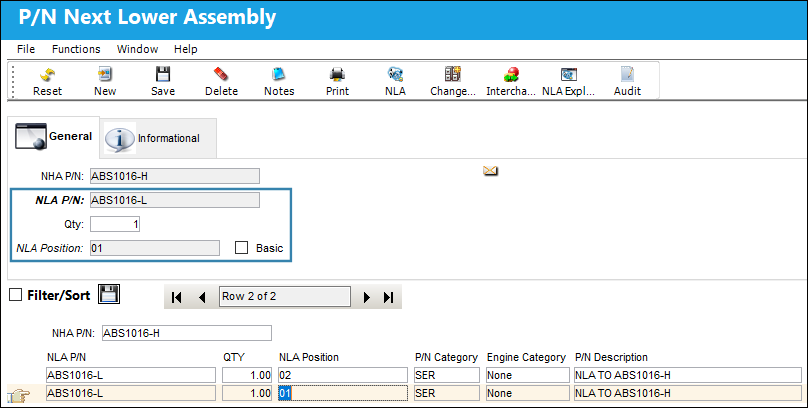Jump to first row navigation arrow
Screen dimensions: 808x408
coord(177,297)
